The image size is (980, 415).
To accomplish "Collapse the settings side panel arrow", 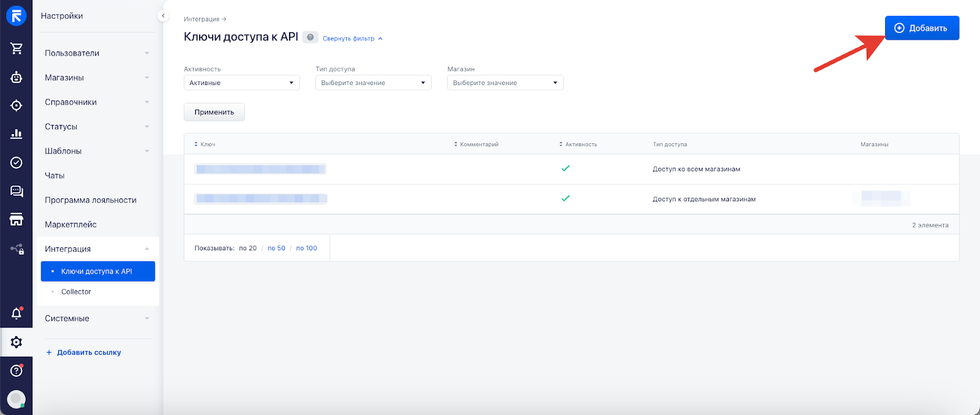I will [163, 16].
